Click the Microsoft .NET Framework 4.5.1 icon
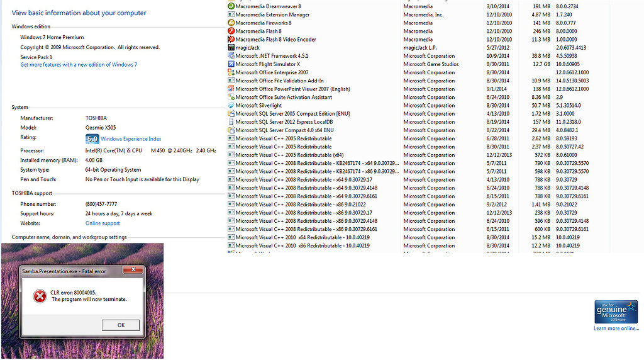Image resolution: width=644 pixels, height=360 pixels. [x=231, y=56]
